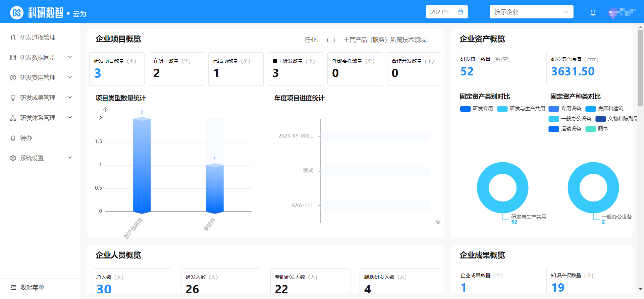Open 研发数据同步 menu item
644x299 pixels.
[40, 57]
